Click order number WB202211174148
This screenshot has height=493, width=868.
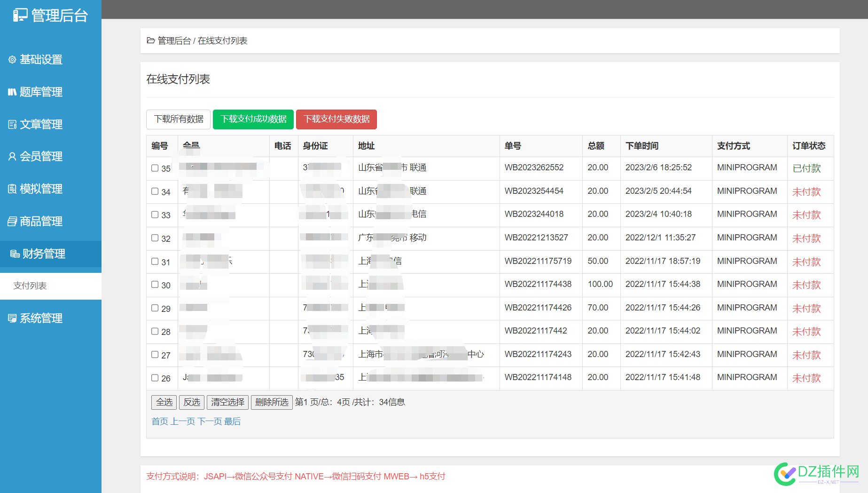tap(538, 377)
